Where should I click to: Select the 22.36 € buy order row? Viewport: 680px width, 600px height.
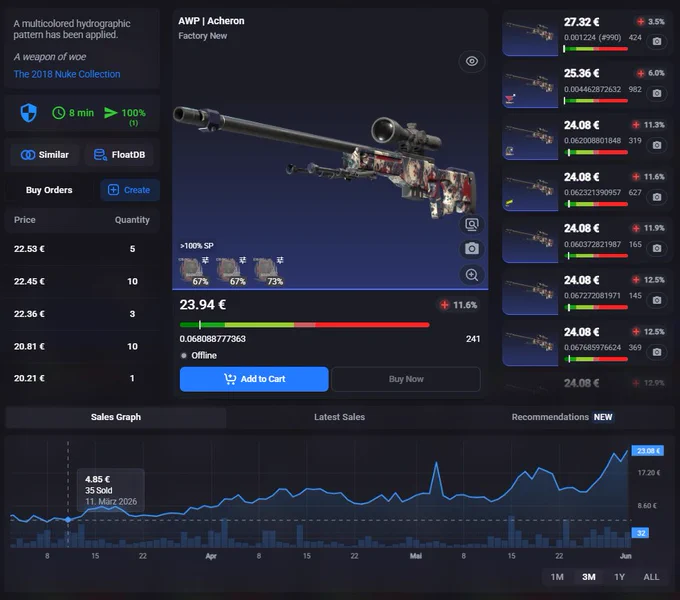(82, 314)
